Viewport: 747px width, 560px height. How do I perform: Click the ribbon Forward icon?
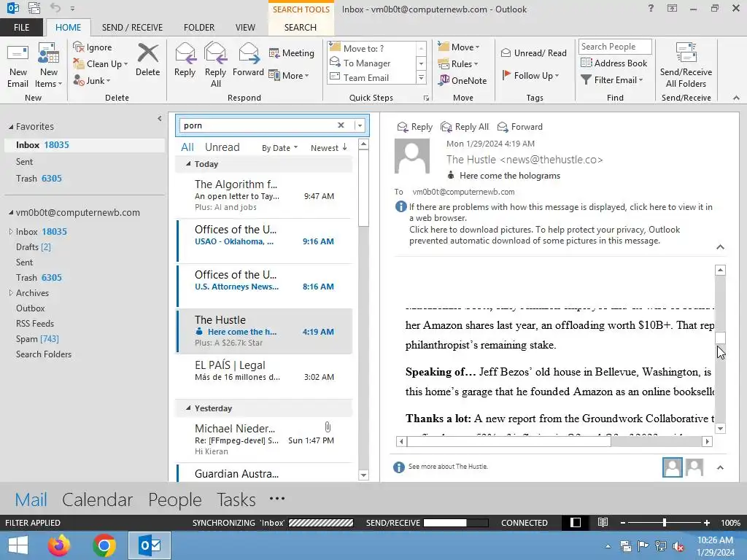click(248, 60)
